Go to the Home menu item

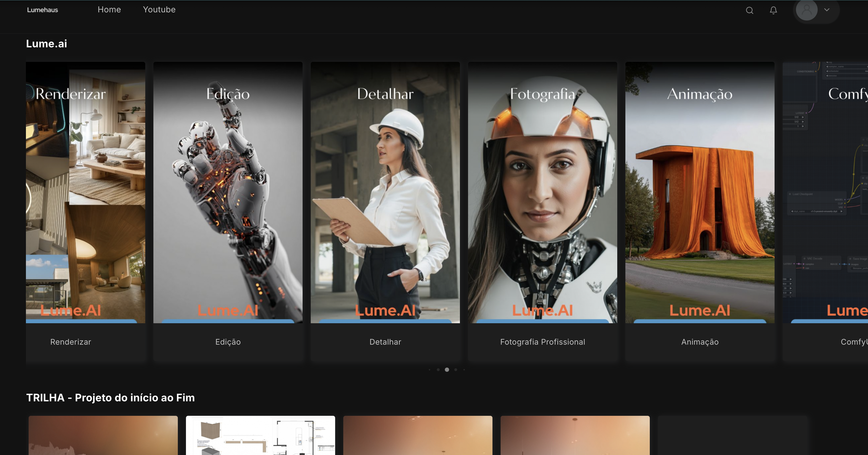point(109,9)
